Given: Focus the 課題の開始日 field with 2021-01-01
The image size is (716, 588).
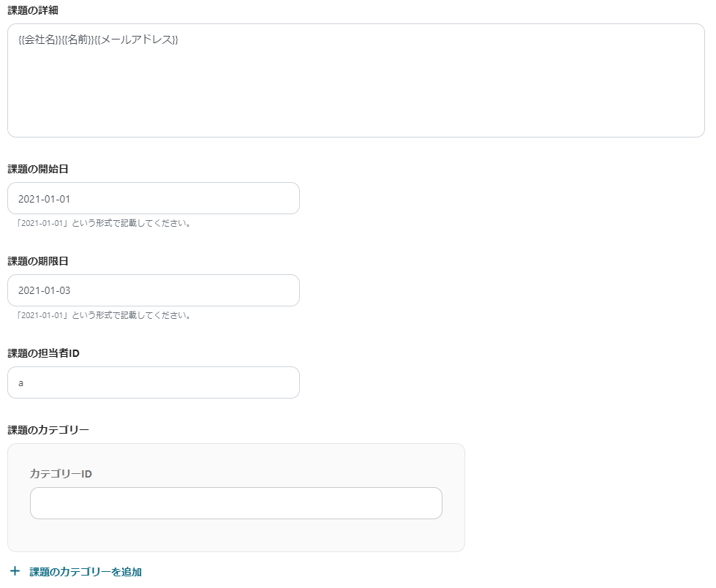Looking at the screenshot, I should click(154, 198).
